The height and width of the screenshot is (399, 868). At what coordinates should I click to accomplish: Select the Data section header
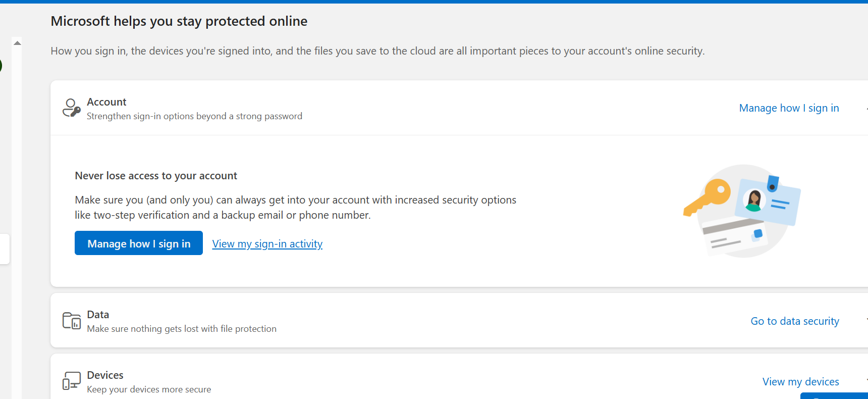tap(97, 314)
